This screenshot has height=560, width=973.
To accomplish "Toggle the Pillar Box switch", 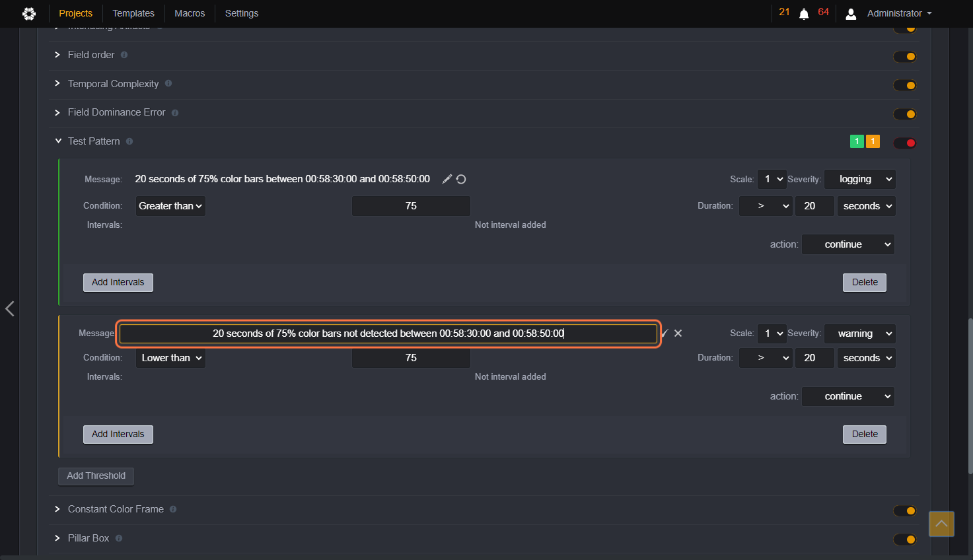I will pos(905,540).
